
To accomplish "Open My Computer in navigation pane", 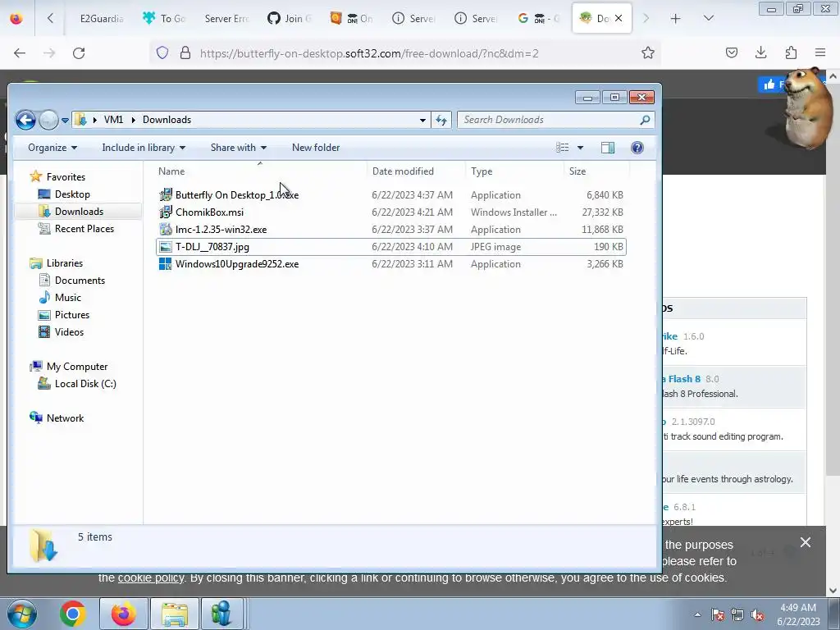I will click(76, 367).
